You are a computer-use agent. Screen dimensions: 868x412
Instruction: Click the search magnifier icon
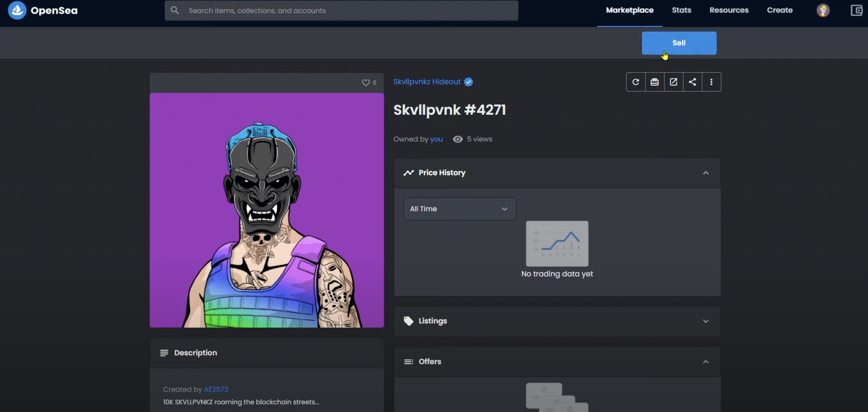click(x=174, y=10)
